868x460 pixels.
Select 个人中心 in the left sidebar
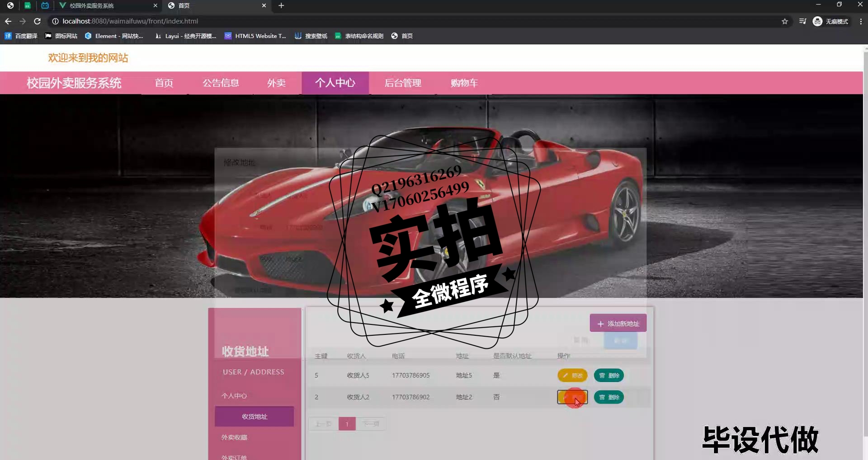(234, 395)
